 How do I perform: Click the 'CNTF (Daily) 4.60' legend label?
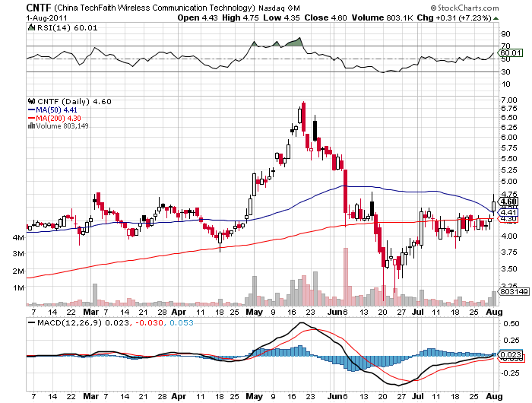(74, 102)
